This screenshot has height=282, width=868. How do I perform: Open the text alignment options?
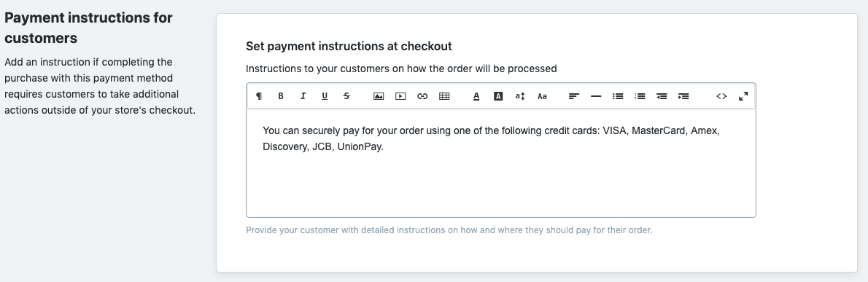click(574, 96)
